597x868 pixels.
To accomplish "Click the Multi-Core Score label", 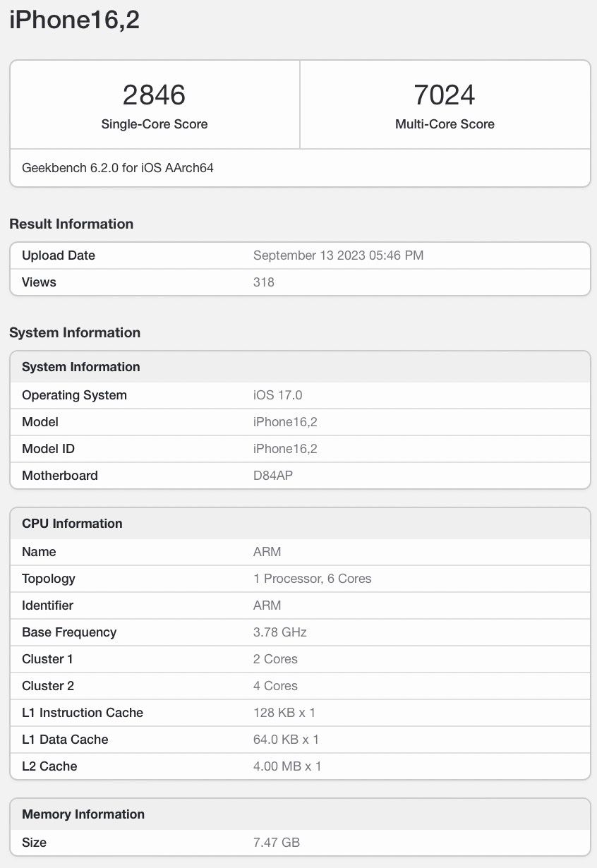I will [x=445, y=124].
